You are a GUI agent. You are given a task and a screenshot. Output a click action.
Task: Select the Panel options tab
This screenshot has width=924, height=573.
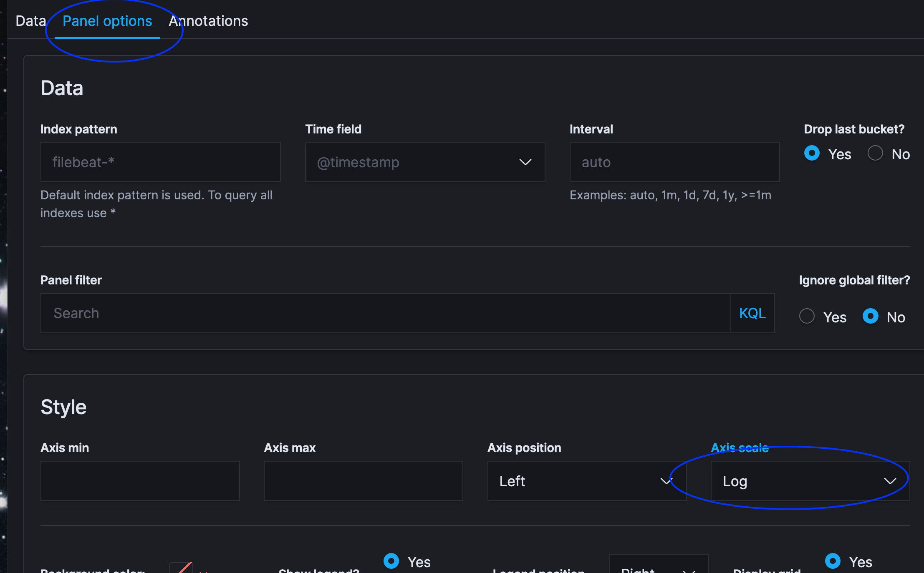(107, 21)
